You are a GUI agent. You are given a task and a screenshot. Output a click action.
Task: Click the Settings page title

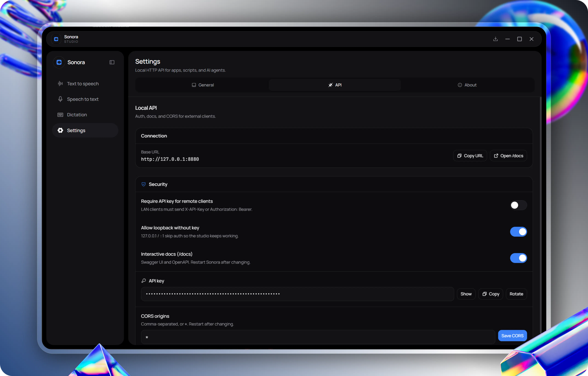pyautogui.click(x=148, y=62)
